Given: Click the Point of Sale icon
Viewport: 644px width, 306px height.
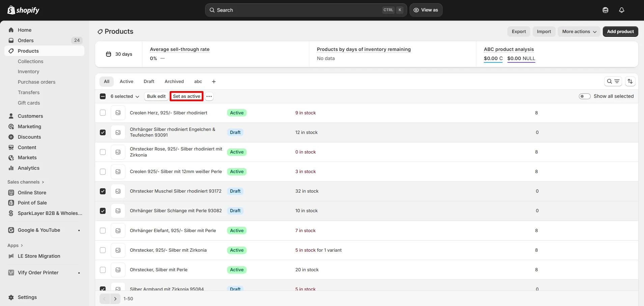Looking at the screenshot, I should 11,202.
